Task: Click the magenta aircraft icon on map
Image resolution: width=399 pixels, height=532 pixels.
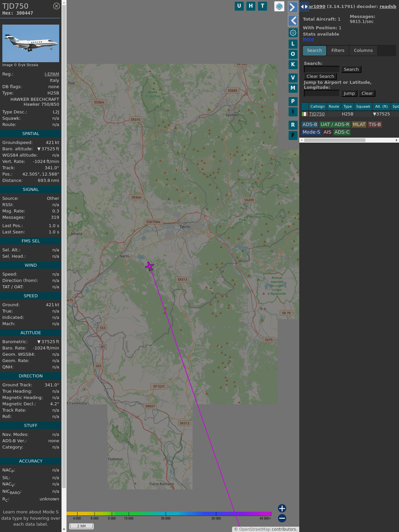Action: click(150, 266)
